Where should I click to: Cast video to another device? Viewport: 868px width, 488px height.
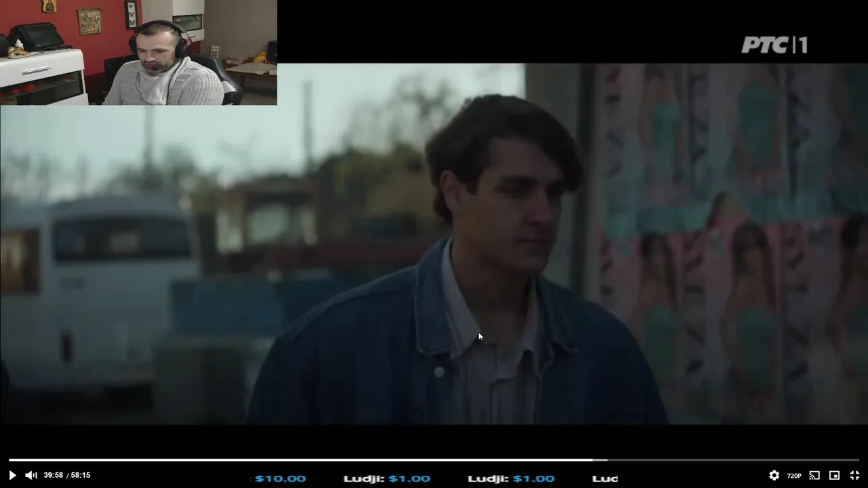tap(814, 476)
